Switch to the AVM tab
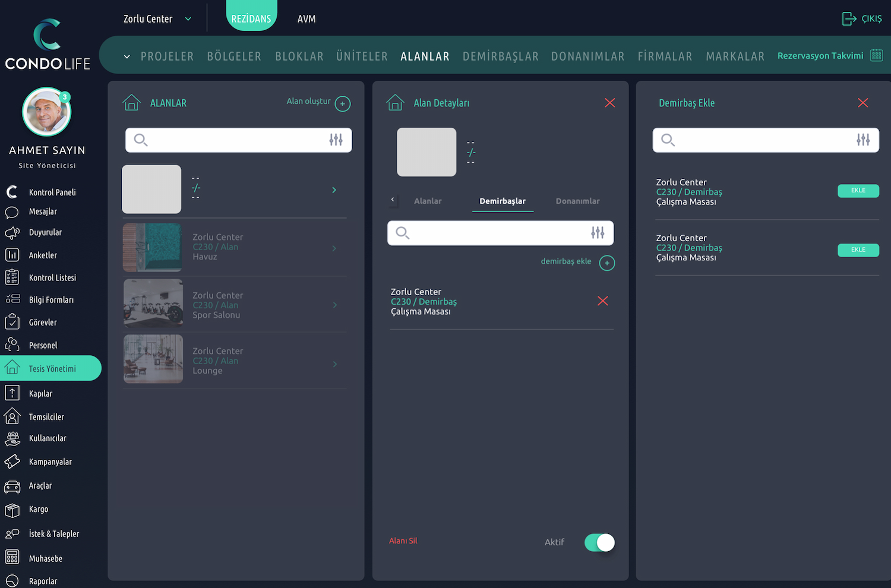This screenshot has width=891, height=588. (x=307, y=19)
